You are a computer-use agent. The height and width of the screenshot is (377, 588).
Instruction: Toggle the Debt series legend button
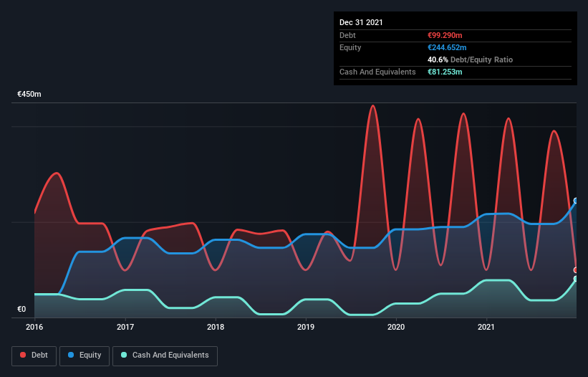pos(34,355)
